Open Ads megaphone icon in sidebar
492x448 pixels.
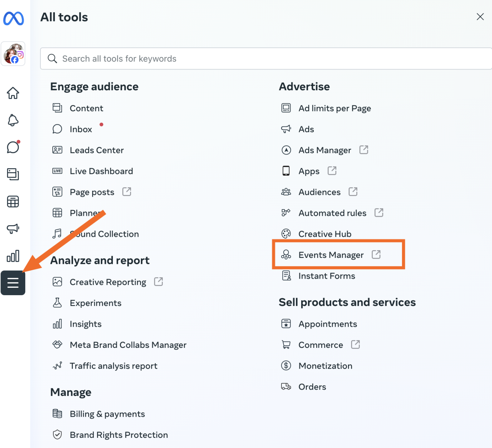(13, 229)
